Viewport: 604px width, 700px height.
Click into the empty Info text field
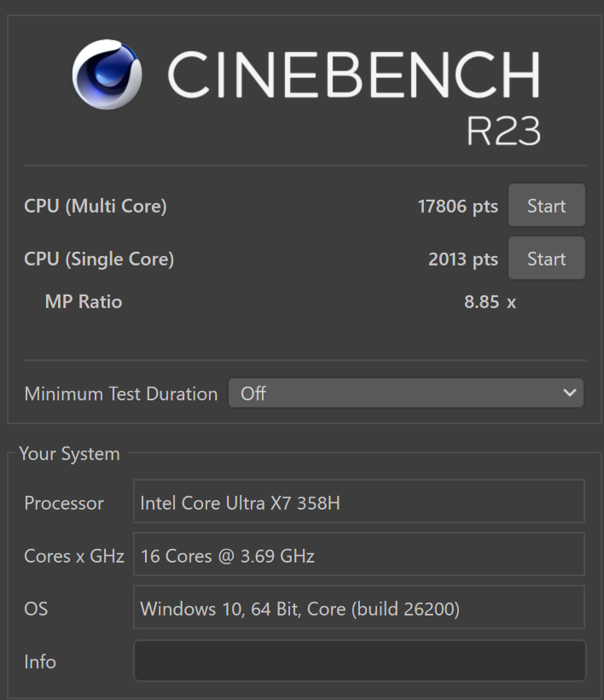[x=359, y=662]
